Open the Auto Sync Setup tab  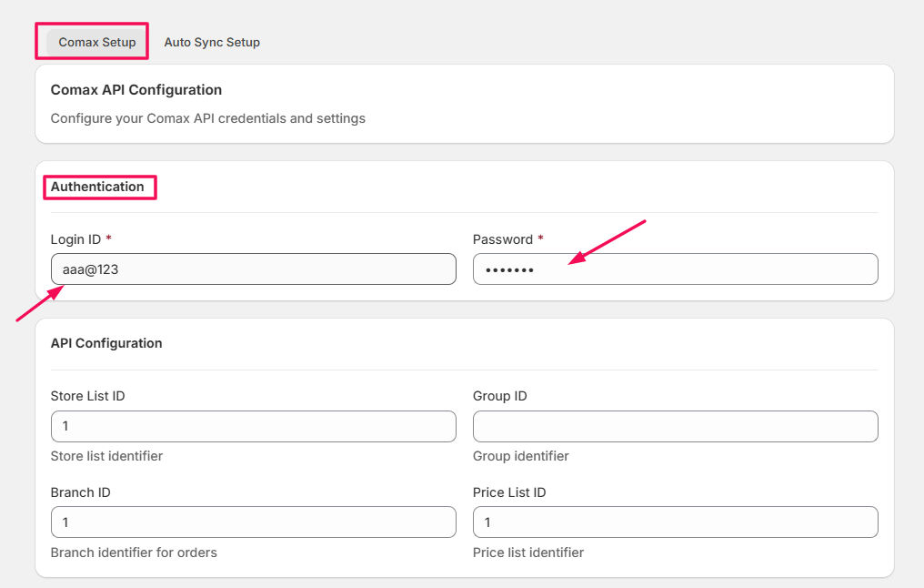click(212, 42)
